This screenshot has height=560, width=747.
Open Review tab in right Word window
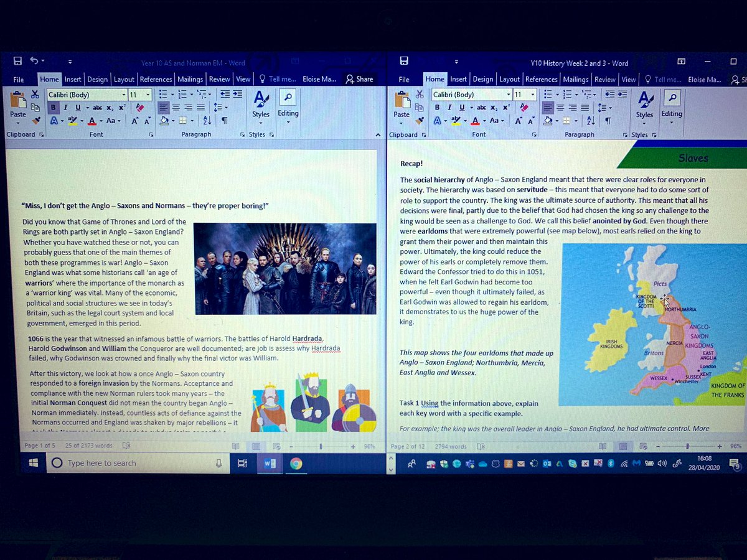[x=604, y=79]
